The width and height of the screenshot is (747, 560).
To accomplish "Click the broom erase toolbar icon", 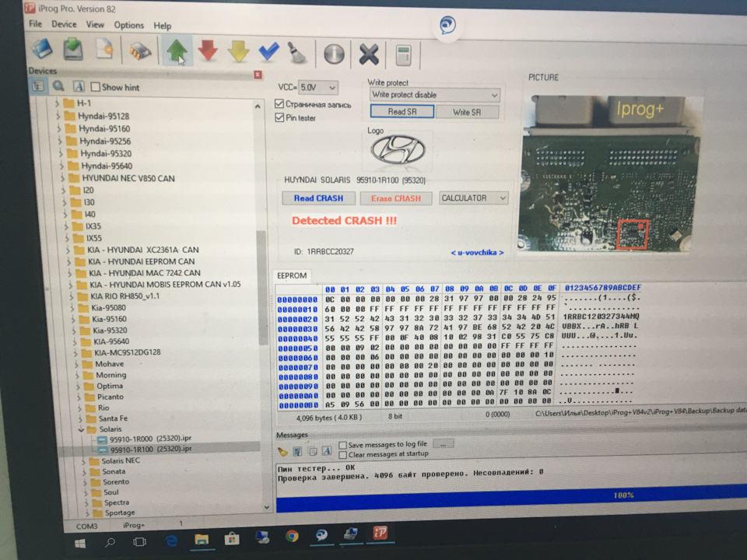I will 298,52.
